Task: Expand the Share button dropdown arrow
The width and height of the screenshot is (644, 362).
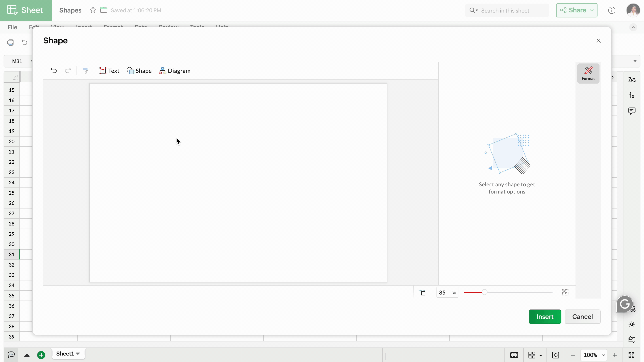Action: point(591,10)
